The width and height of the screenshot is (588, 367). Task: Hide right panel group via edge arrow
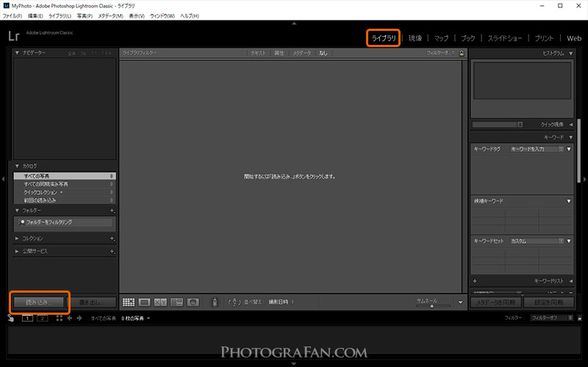(584, 179)
